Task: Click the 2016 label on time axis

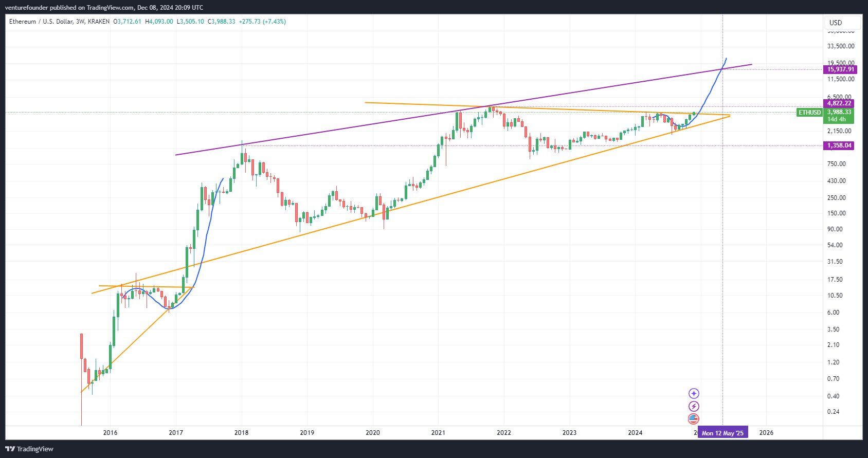Action: (110, 433)
